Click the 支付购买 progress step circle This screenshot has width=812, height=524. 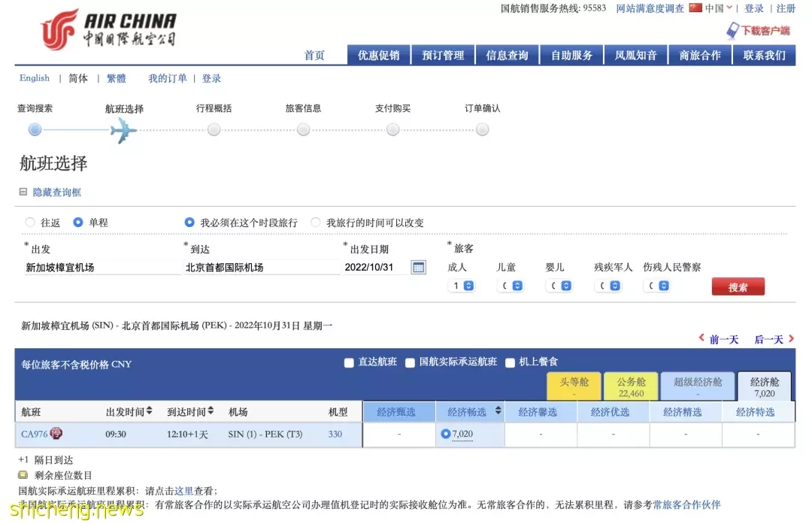tap(393, 129)
